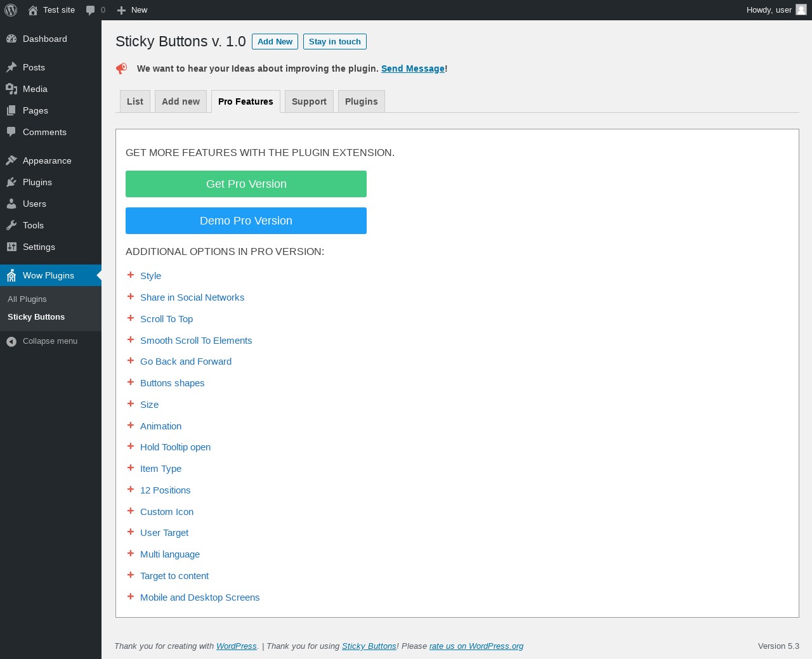
Task: Open the Sticky Buttons footer link
Action: click(369, 646)
